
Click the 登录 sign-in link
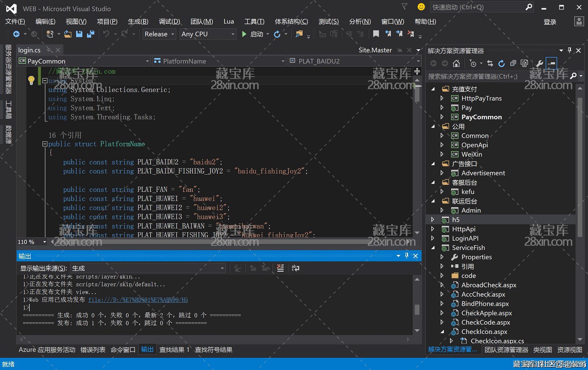click(550, 22)
